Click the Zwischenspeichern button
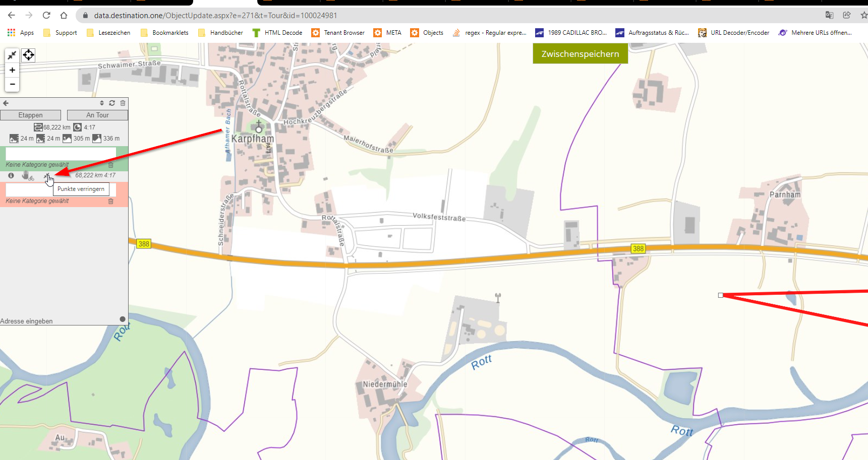 coord(580,54)
